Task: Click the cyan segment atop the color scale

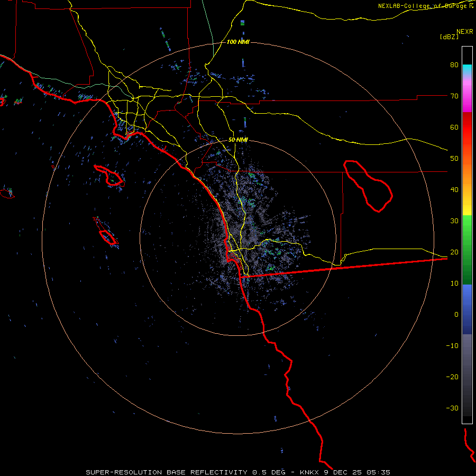Action: click(467, 69)
